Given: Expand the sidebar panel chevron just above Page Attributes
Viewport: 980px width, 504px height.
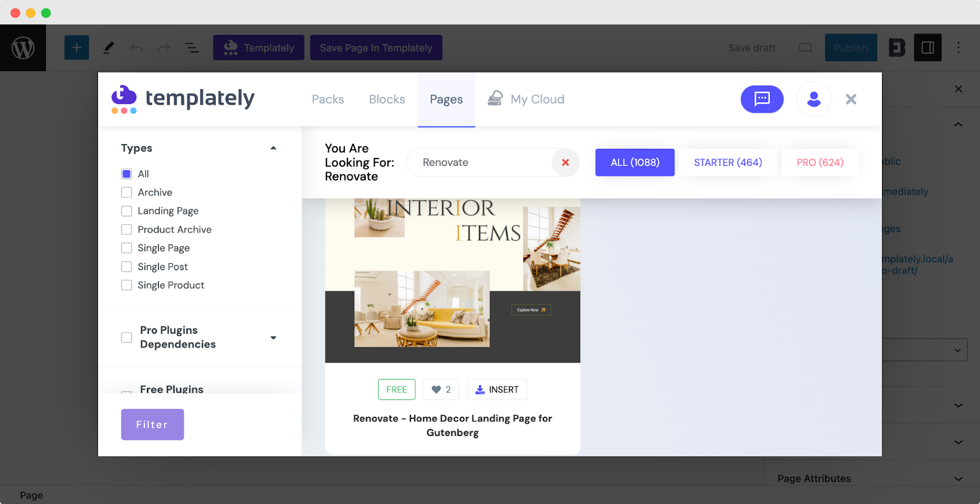Looking at the screenshot, I should tap(959, 442).
